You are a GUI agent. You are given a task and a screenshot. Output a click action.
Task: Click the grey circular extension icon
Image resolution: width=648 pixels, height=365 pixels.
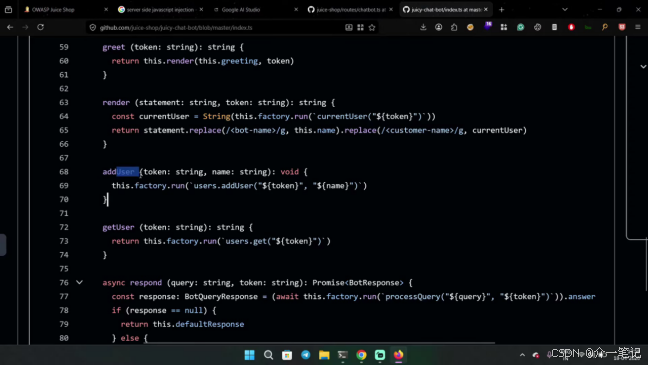[538, 27]
